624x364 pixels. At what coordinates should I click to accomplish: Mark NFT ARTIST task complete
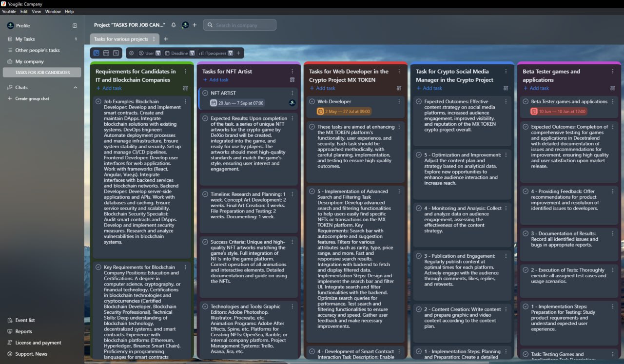(x=205, y=93)
